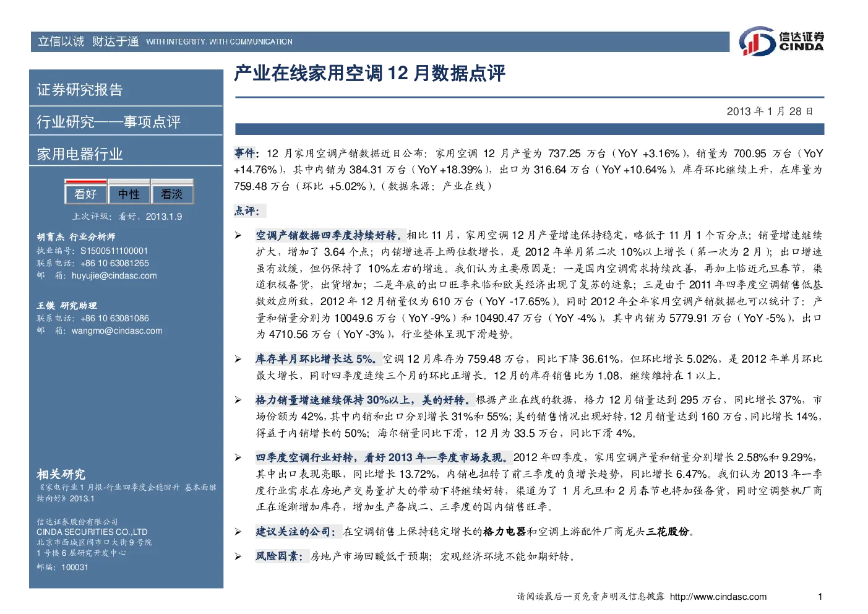Click the license number S1500511100001
Viewport: 868px width, 614px height.
(114, 251)
